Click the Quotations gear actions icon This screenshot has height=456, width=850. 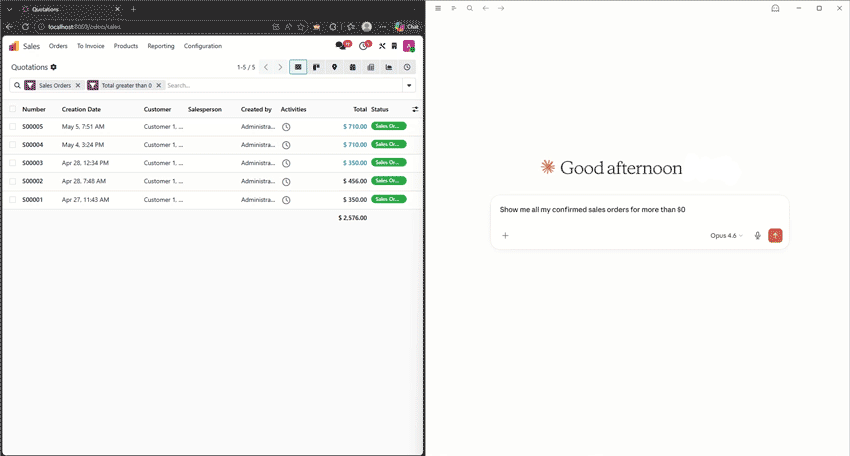(53, 67)
